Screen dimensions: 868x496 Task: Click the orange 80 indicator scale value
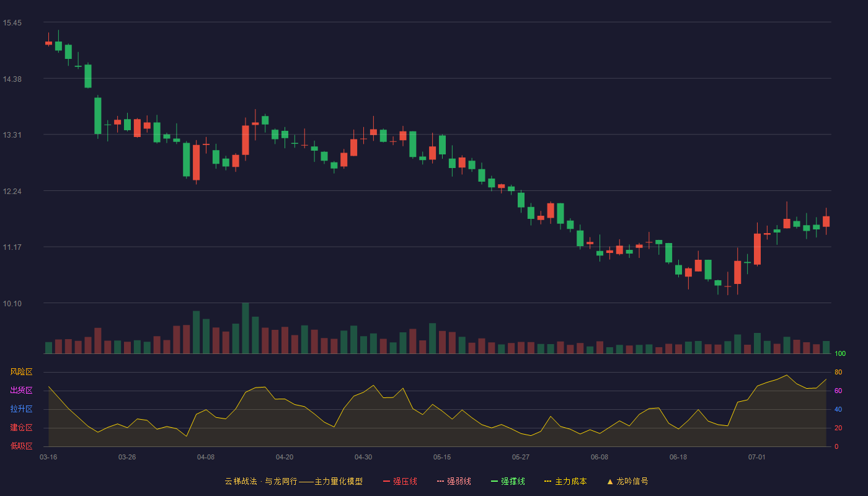tap(838, 372)
